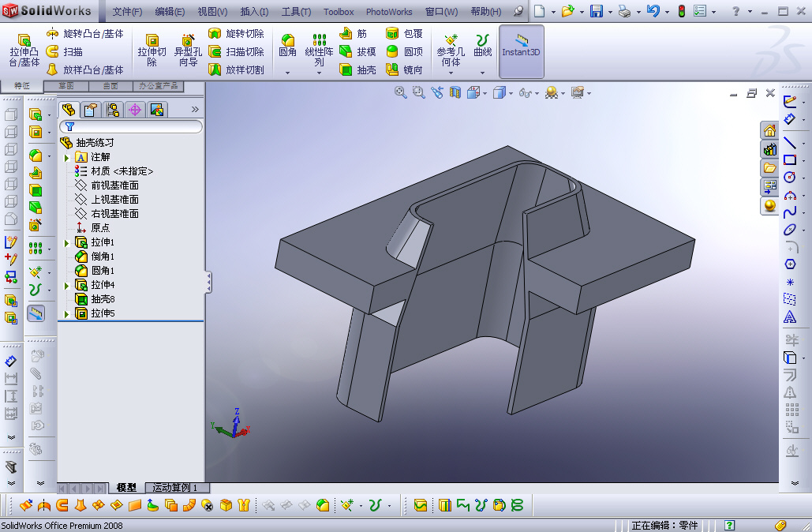Open the 视图(V) menu
The image size is (812, 532).
point(213,11)
